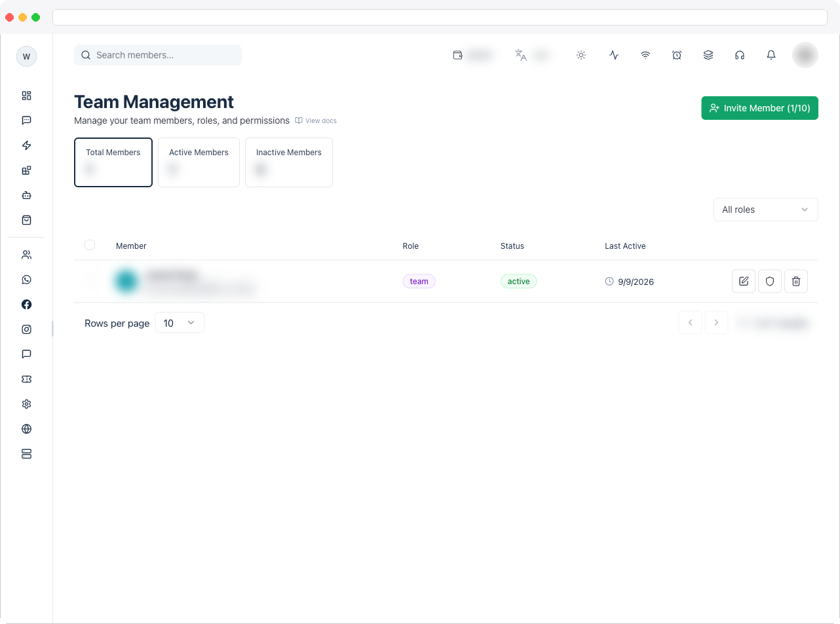This screenshot has height=624, width=840.
Task: Open the layers stack icon in header
Action: click(708, 55)
